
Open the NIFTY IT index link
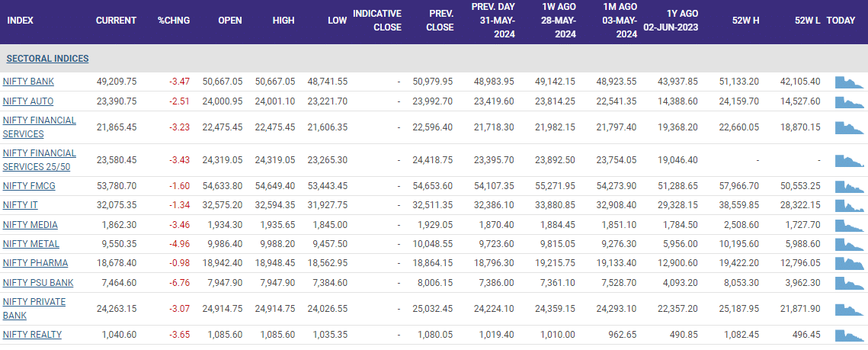[x=20, y=205]
